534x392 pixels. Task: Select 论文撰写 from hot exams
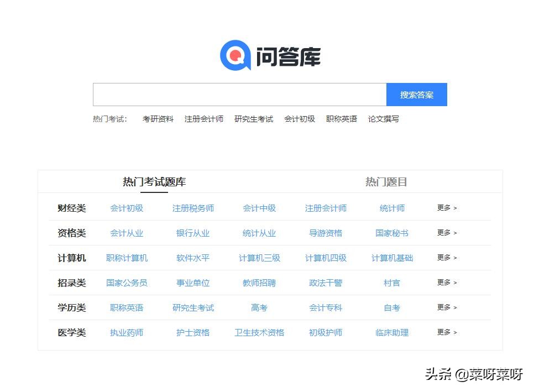point(386,118)
